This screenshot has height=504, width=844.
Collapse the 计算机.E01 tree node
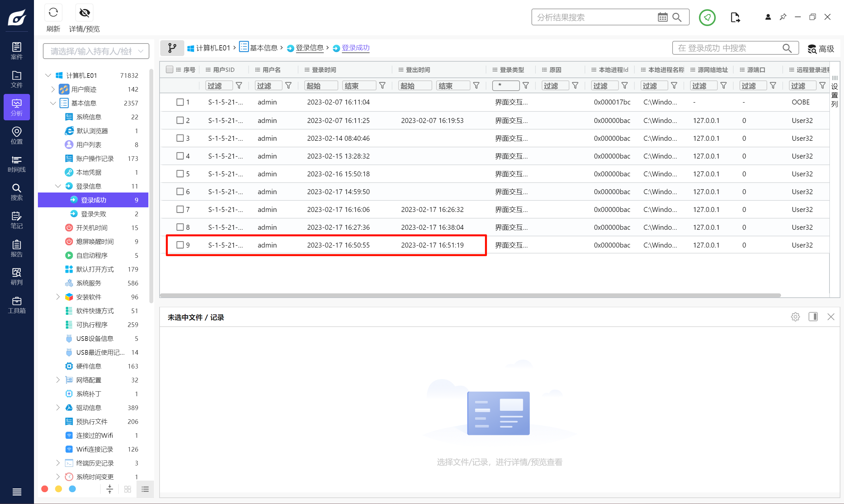click(x=48, y=75)
